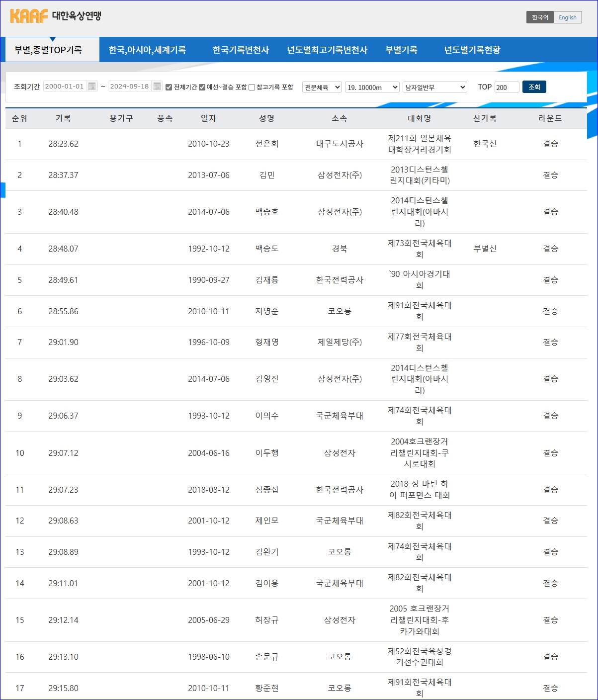Image resolution: width=598 pixels, height=700 pixels.
Task: Click the end date field 2024-09-18
Action: pyautogui.click(x=130, y=87)
